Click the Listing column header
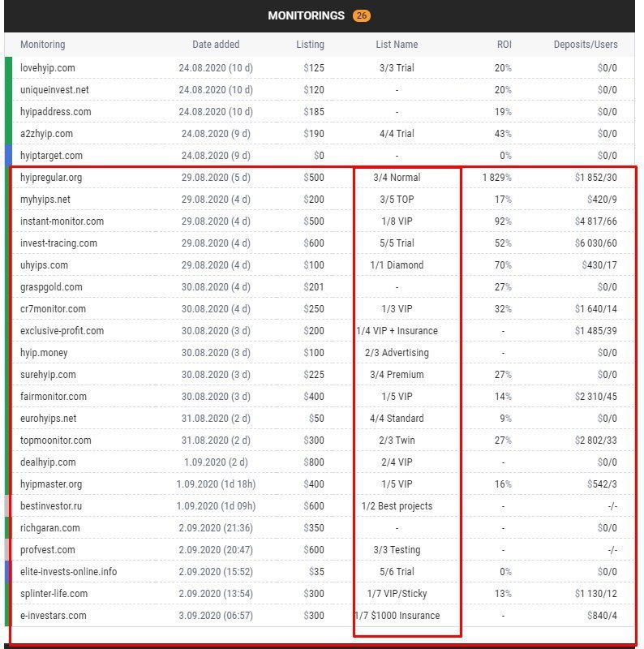The image size is (644, 649). pos(310,45)
